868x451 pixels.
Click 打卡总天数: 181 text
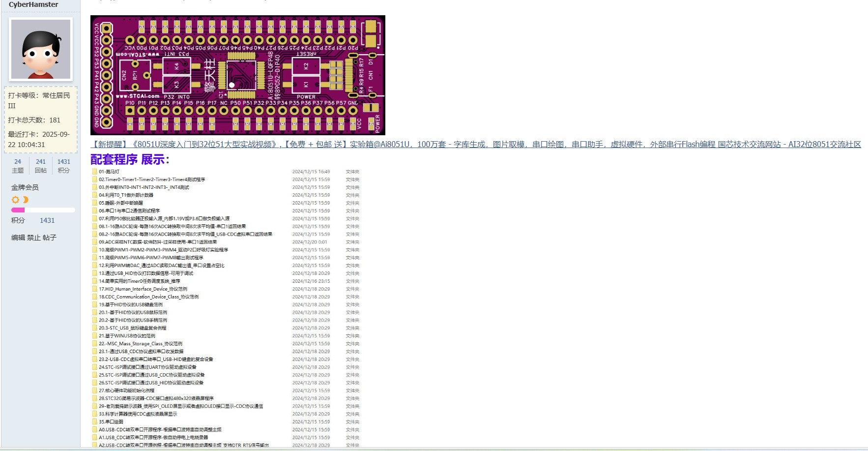click(34, 120)
